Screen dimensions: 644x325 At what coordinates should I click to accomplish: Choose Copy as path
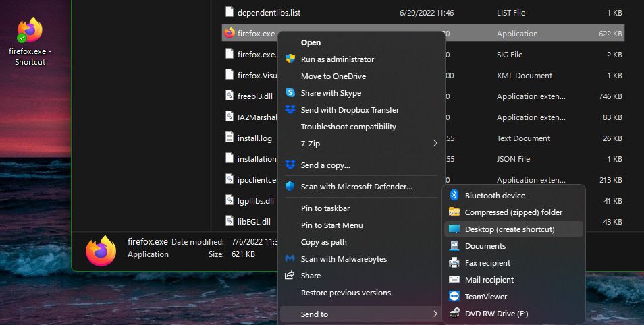323,242
